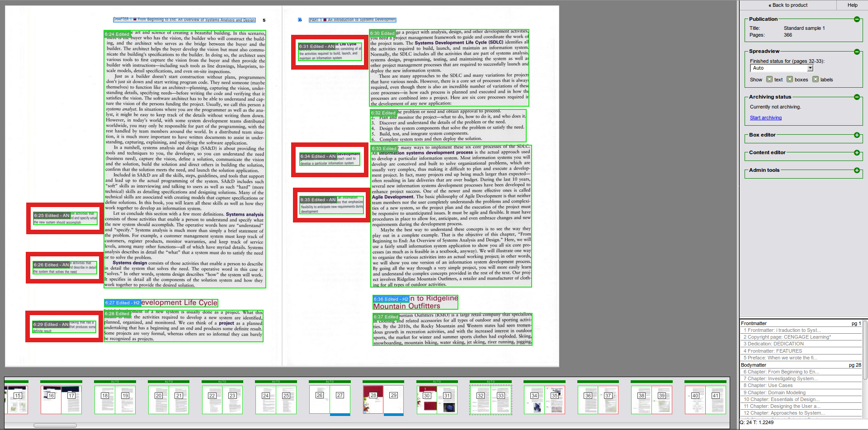Toggle the Show text checkbox

click(x=769, y=80)
